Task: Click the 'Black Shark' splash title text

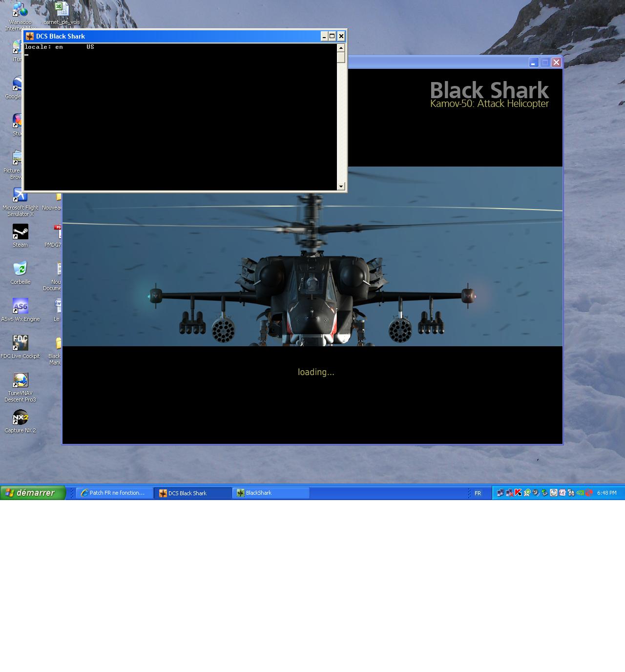Action: tap(489, 90)
